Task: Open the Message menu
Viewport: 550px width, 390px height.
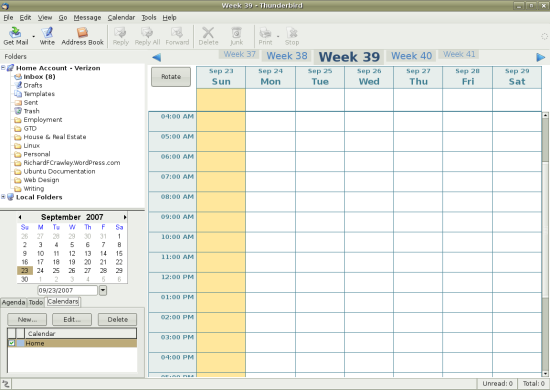Action: 87,18
